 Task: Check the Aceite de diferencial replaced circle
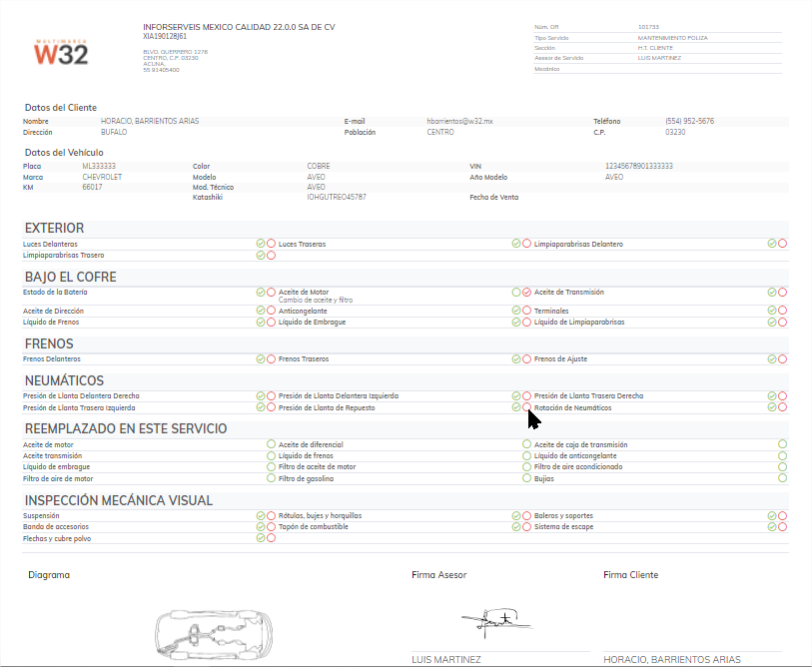[526, 444]
